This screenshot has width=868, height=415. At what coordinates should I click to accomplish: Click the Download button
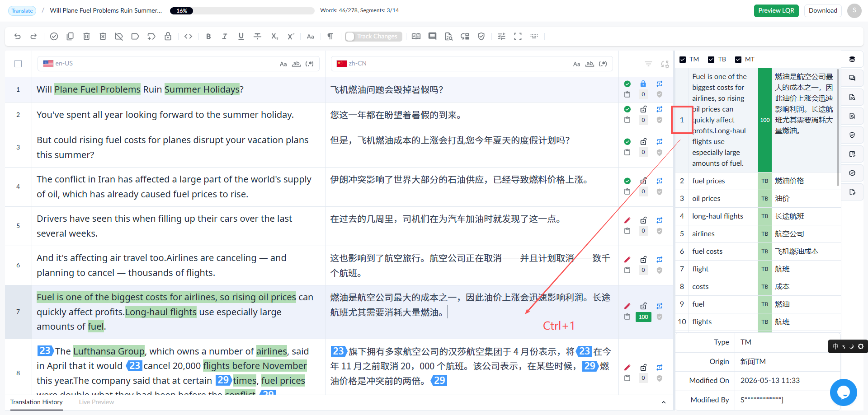(823, 11)
